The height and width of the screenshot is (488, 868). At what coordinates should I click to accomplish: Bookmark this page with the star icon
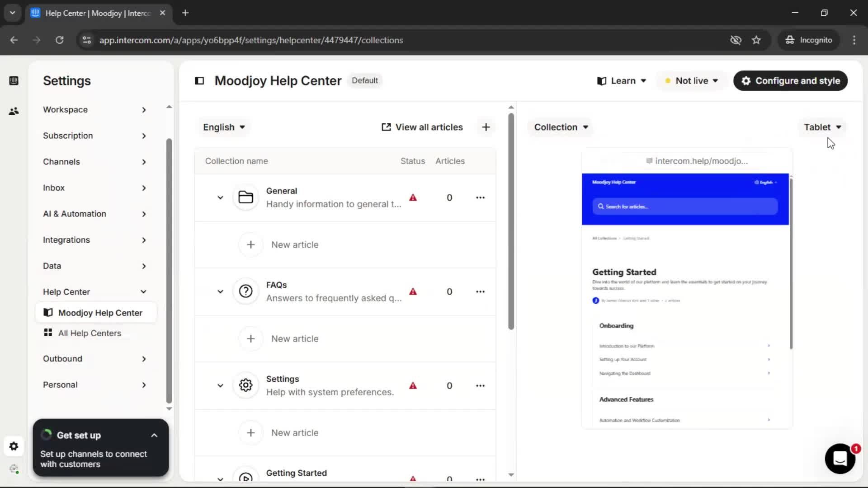[756, 40]
